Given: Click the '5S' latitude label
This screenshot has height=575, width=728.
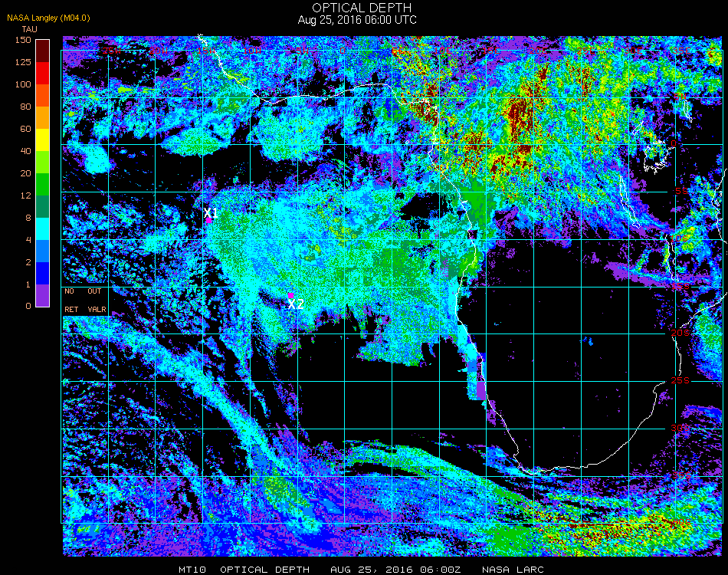Looking at the screenshot, I should click(x=681, y=191).
